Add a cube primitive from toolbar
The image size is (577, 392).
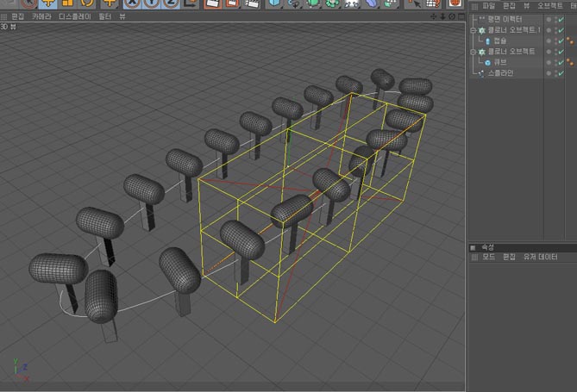[x=274, y=3]
